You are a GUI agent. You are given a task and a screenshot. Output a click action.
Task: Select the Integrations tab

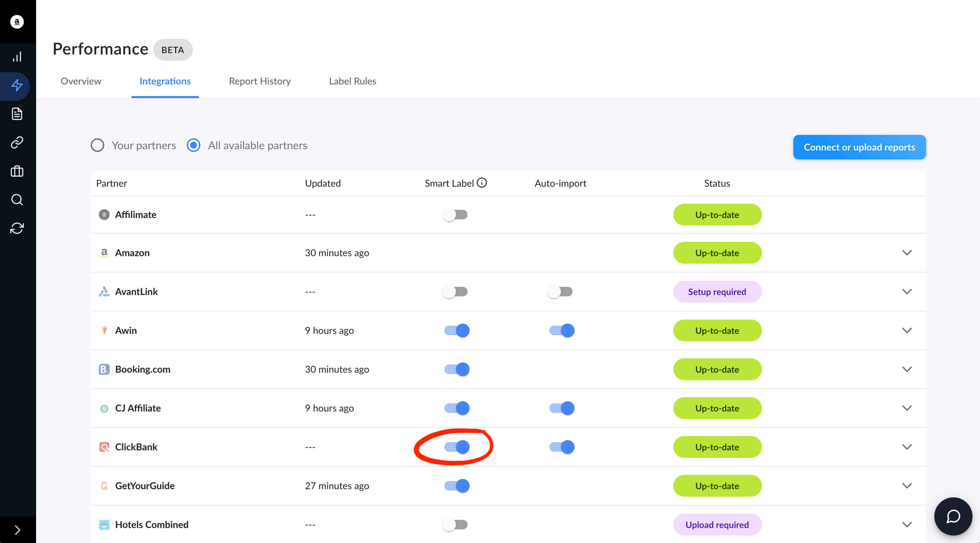(165, 81)
